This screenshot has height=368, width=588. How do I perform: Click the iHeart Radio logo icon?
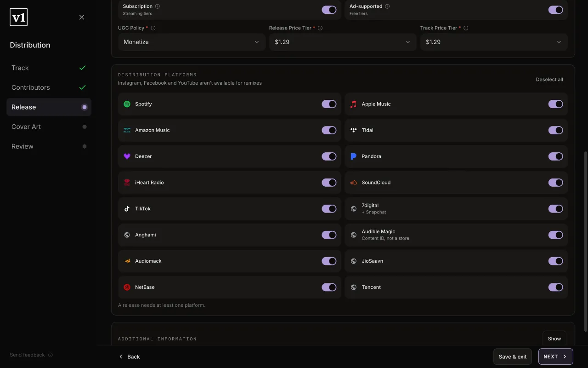pos(127,183)
